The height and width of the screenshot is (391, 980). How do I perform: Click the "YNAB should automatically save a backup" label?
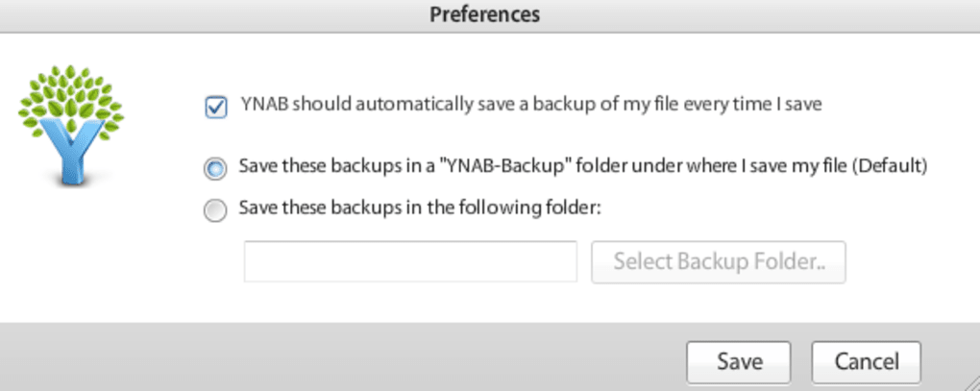(529, 106)
